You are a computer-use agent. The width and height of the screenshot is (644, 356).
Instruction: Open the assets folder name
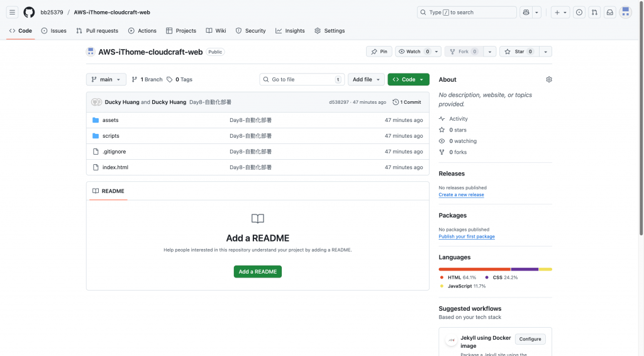point(111,120)
